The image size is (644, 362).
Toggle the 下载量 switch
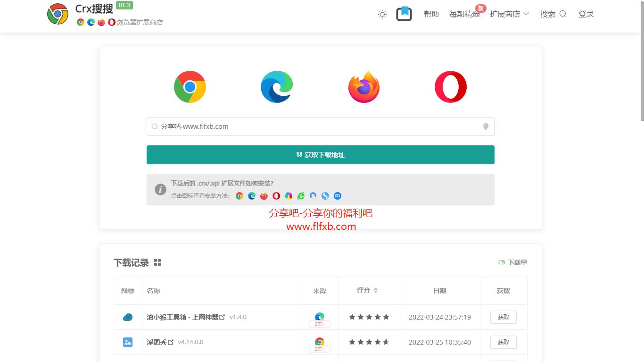click(x=502, y=262)
